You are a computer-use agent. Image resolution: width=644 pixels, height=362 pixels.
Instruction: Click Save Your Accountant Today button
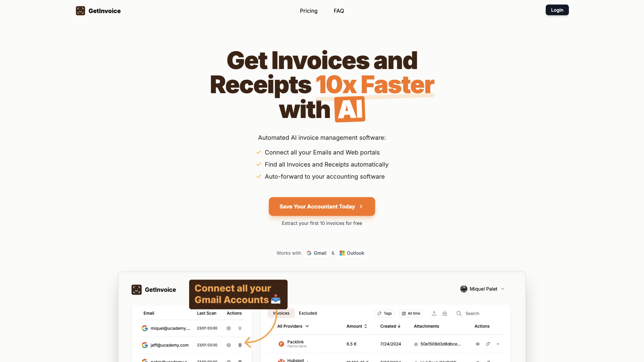pos(322,206)
